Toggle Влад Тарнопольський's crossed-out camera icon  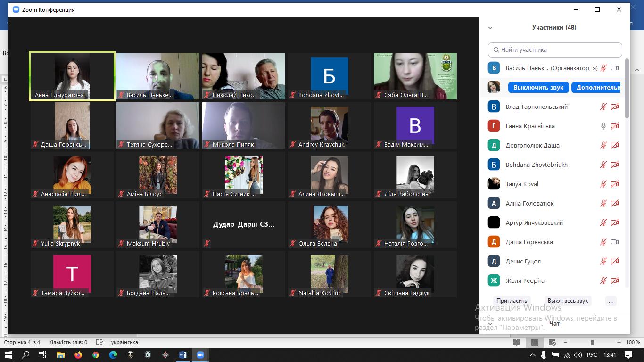pos(615,107)
